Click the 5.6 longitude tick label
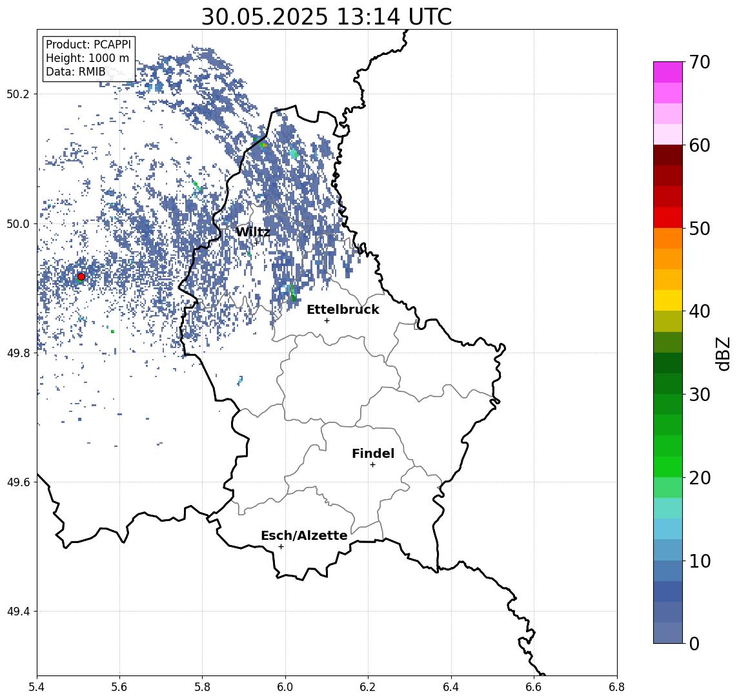 (119, 687)
